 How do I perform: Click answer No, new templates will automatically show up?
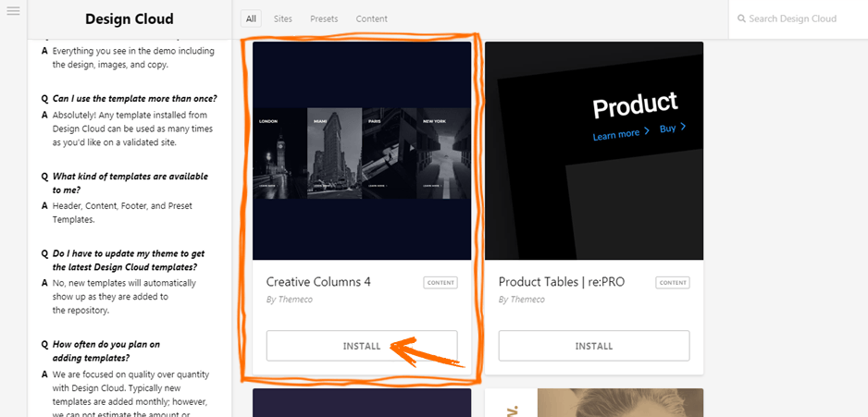(124, 297)
